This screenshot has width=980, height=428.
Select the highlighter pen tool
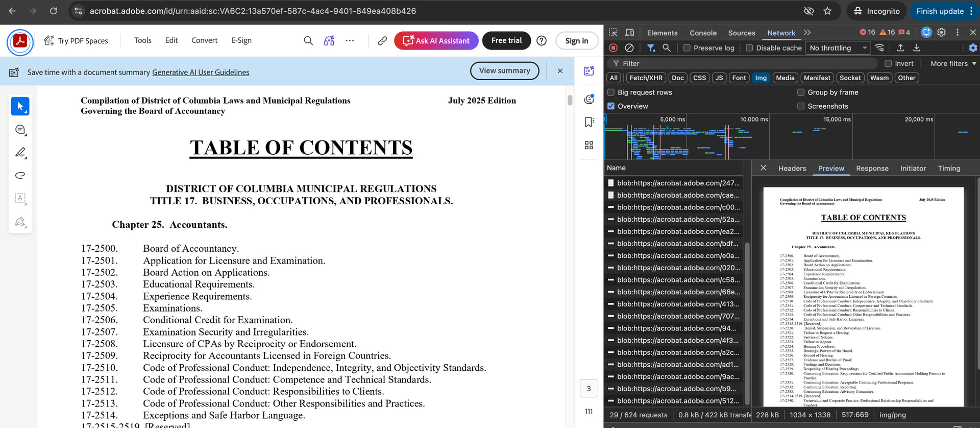coord(20,153)
